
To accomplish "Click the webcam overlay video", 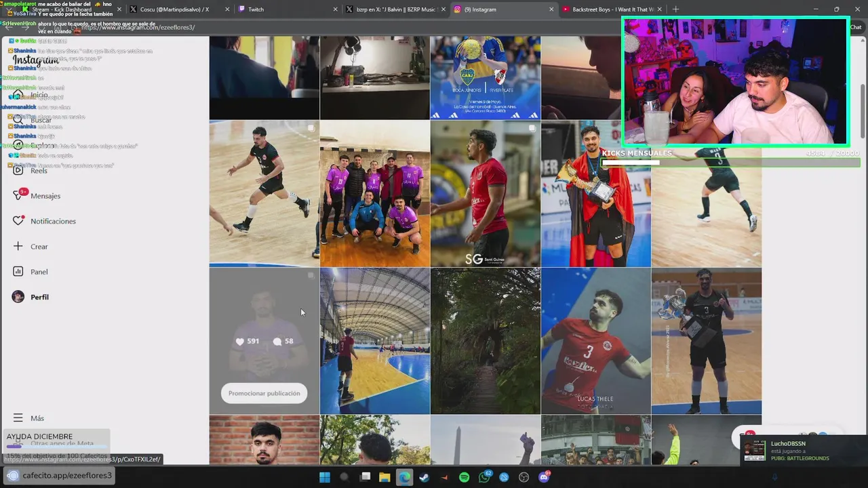I will 736,81.
